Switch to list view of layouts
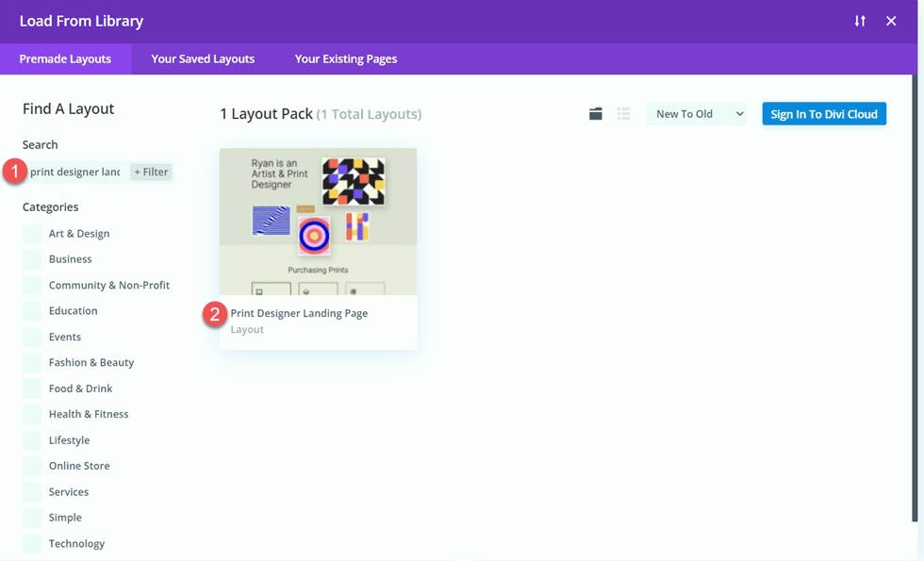 pyautogui.click(x=623, y=112)
